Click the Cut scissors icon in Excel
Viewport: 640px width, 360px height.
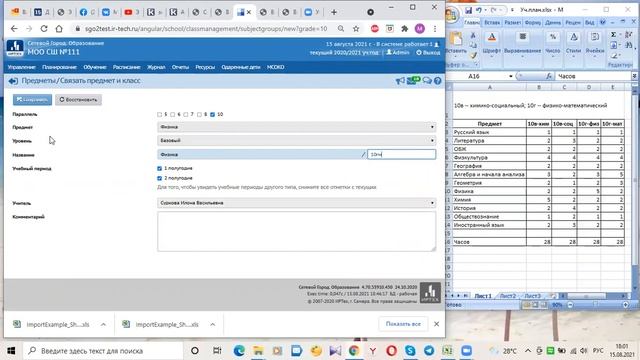473,35
